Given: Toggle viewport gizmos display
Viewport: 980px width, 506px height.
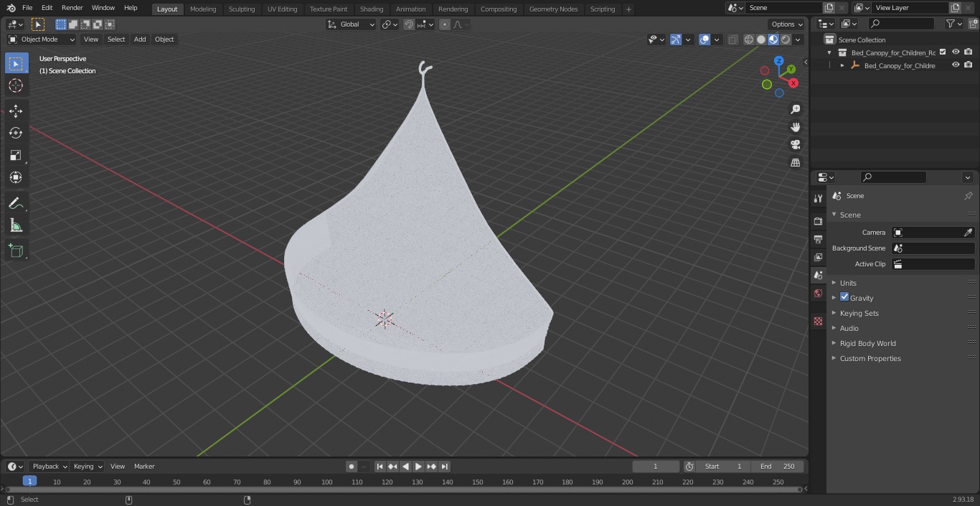Looking at the screenshot, I should tap(676, 39).
